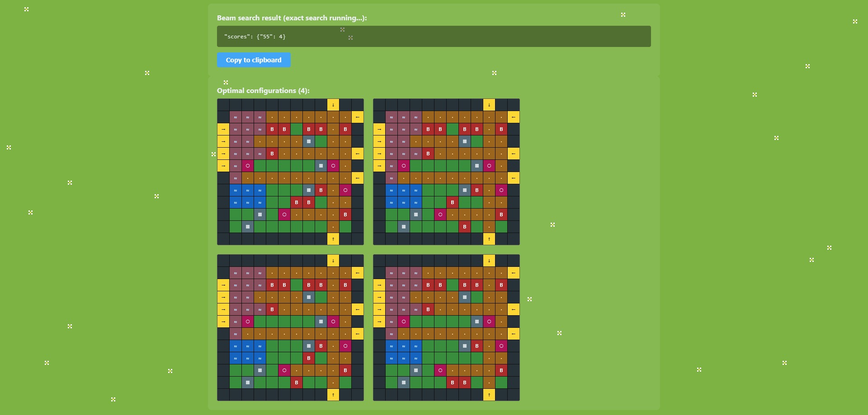Click the lone bottom-row B tile in third configuration

click(297, 382)
